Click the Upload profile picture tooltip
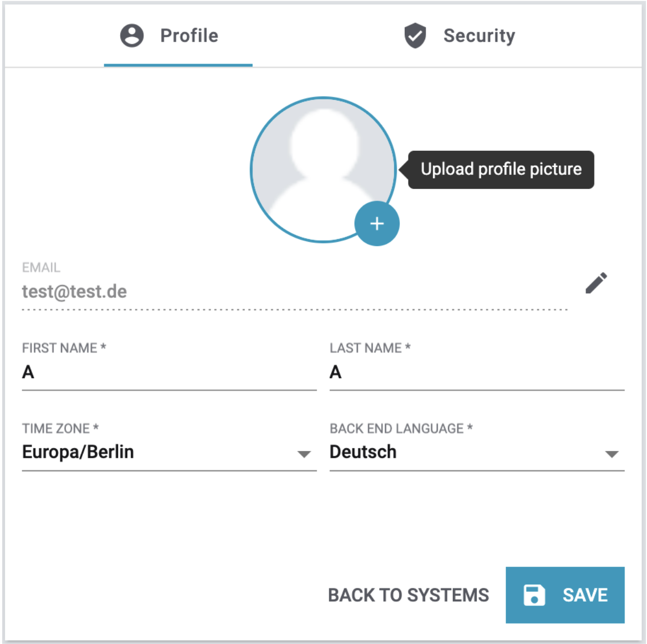647x644 pixels. [x=501, y=170]
